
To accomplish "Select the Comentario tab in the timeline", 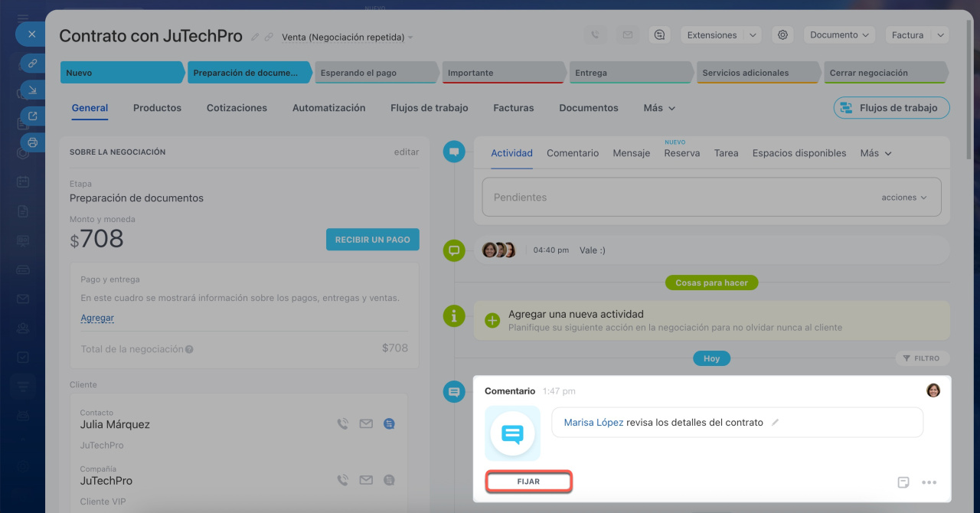I will pyautogui.click(x=572, y=153).
